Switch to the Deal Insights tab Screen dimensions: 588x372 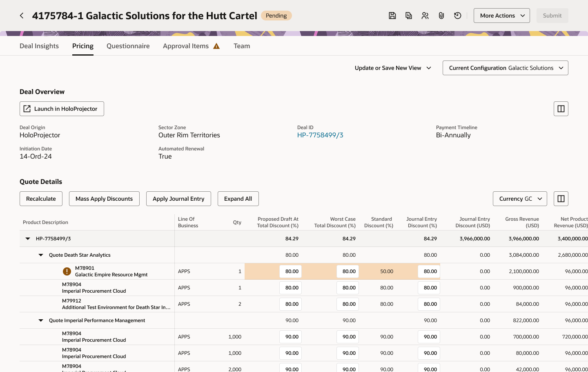pyautogui.click(x=39, y=46)
